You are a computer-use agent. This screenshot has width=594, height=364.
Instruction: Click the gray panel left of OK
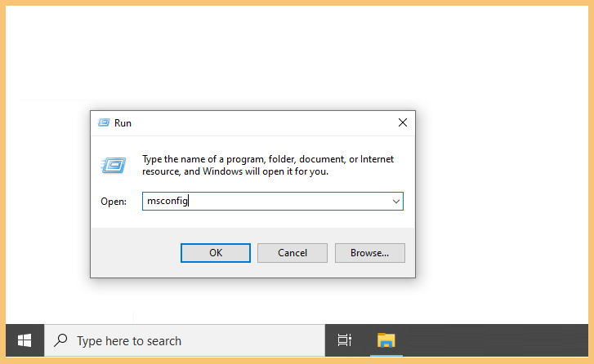(136, 253)
